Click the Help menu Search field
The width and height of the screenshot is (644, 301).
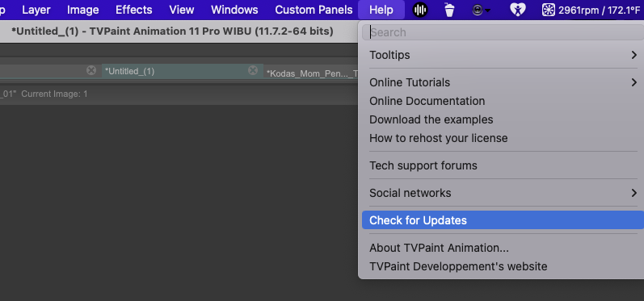pos(503,32)
